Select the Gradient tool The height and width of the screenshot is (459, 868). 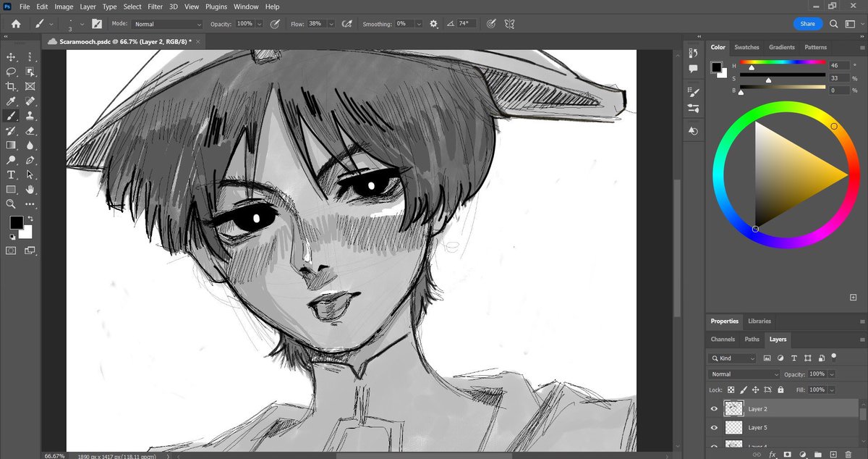[x=12, y=146]
